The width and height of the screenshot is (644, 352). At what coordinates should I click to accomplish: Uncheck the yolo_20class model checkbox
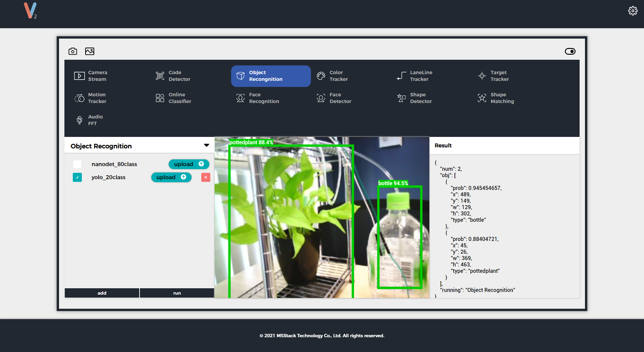tap(77, 177)
